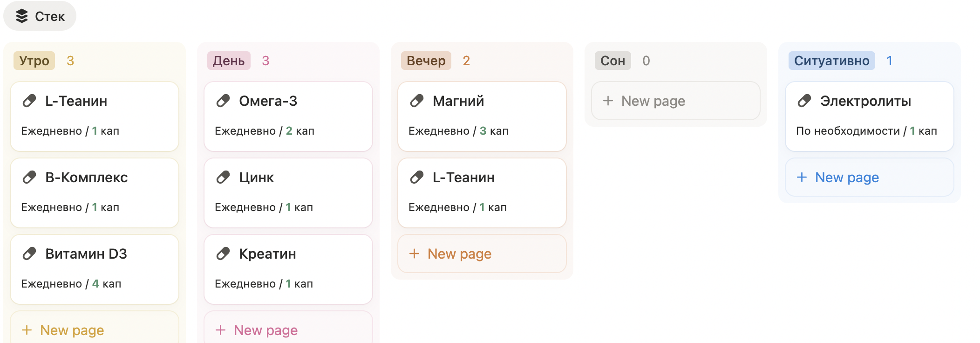Click the pill icon on Цинк card
Viewport: 980px width, 343px height.
tap(223, 177)
